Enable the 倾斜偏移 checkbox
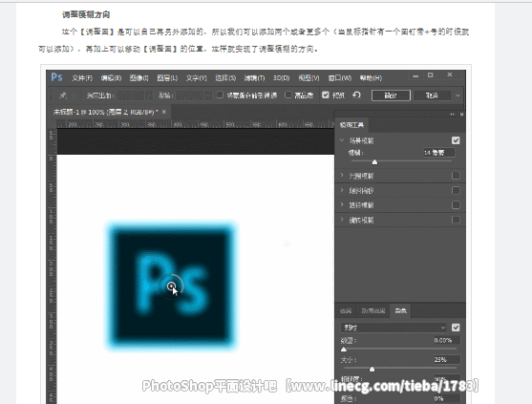Viewport: 532px width, 404px height. click(x=456, y=190)
